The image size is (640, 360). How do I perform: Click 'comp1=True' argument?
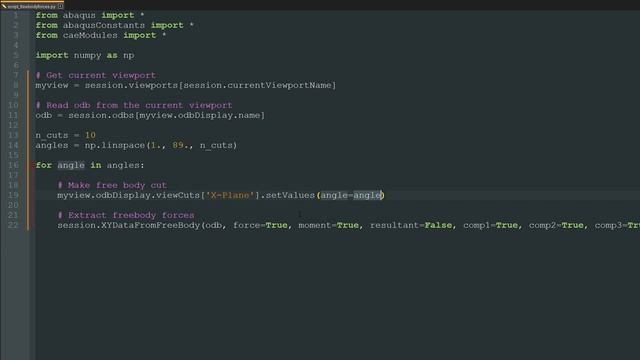click(x=490, y=225)
